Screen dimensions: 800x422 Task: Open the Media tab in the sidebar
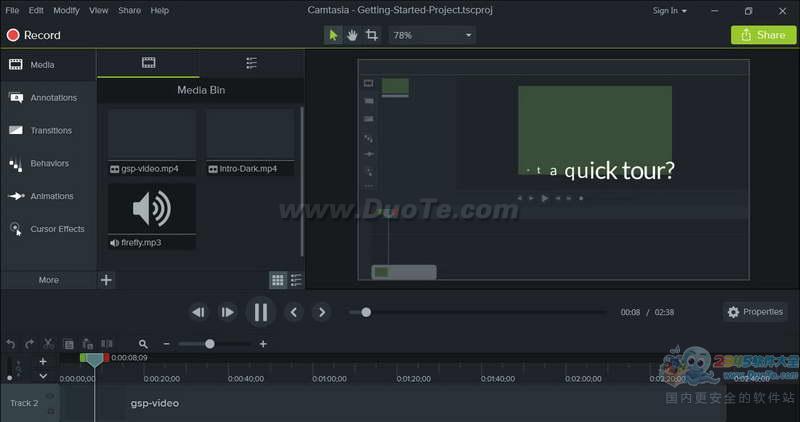pos(48,65)
